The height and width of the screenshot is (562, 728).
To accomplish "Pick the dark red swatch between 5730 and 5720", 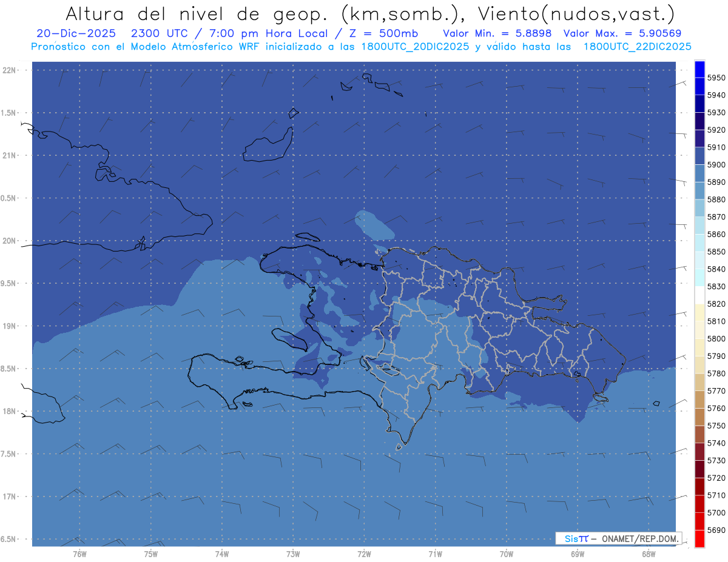I will point(699,469).
